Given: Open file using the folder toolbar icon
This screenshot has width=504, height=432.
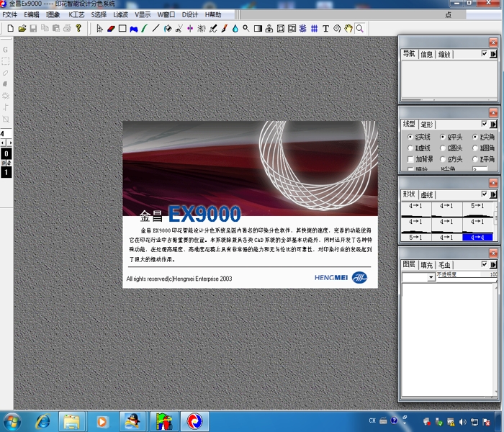Looking at the screenshot, I should pyautogui.click(x=22, y=29).
